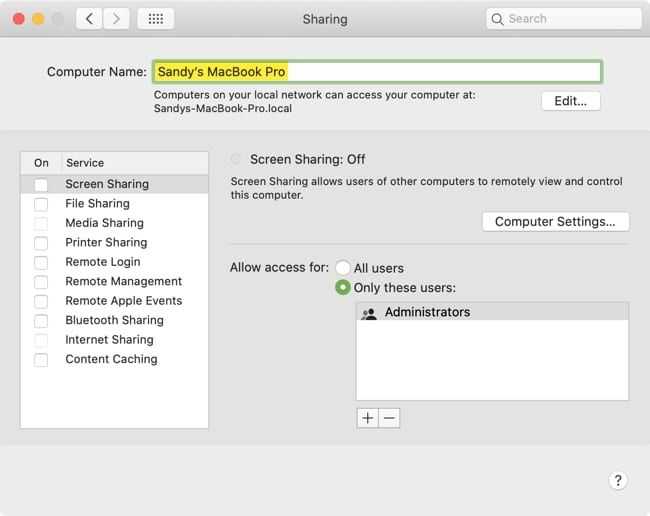The image size is (650, 516).
Task: Click the Screen Sharing: Off status text
Action: tap(307, 160)
